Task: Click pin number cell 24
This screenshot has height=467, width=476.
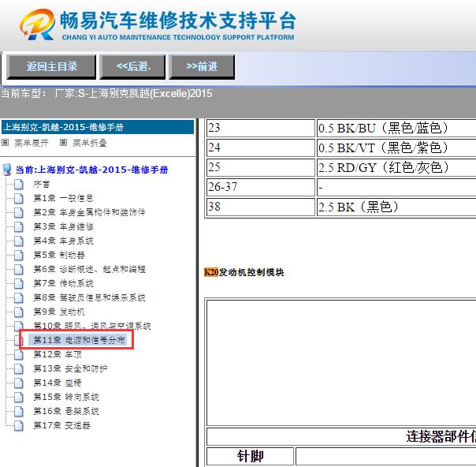Action: click(x=261, y=148)
